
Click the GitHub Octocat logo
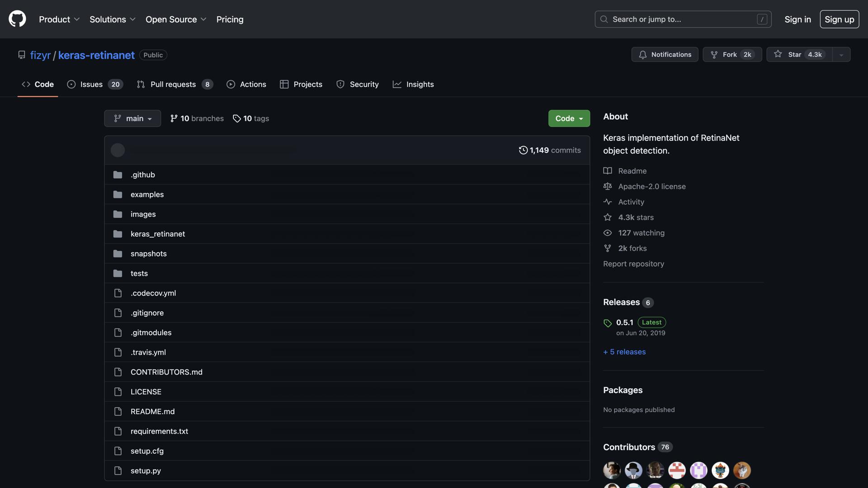tap(17, 19)
